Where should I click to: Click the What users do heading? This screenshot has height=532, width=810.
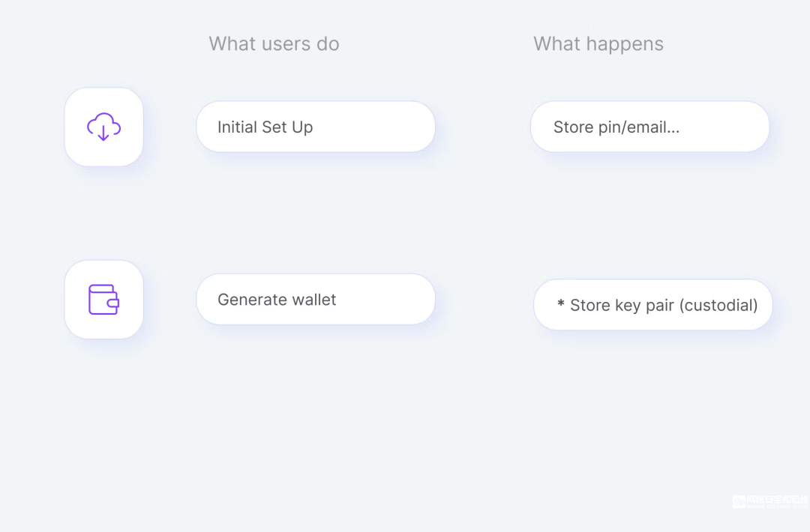coord(274,44)
